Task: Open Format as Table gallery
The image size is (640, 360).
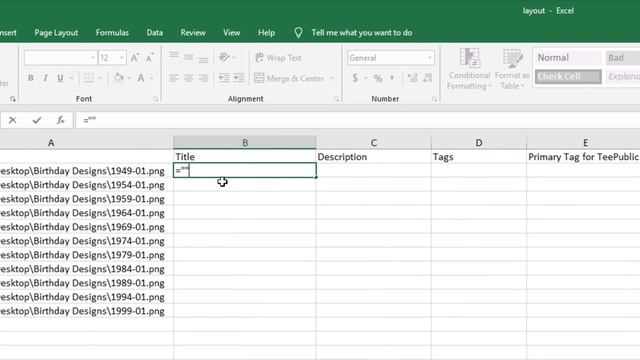Action: pyautogui.click(x=512, y=69)
